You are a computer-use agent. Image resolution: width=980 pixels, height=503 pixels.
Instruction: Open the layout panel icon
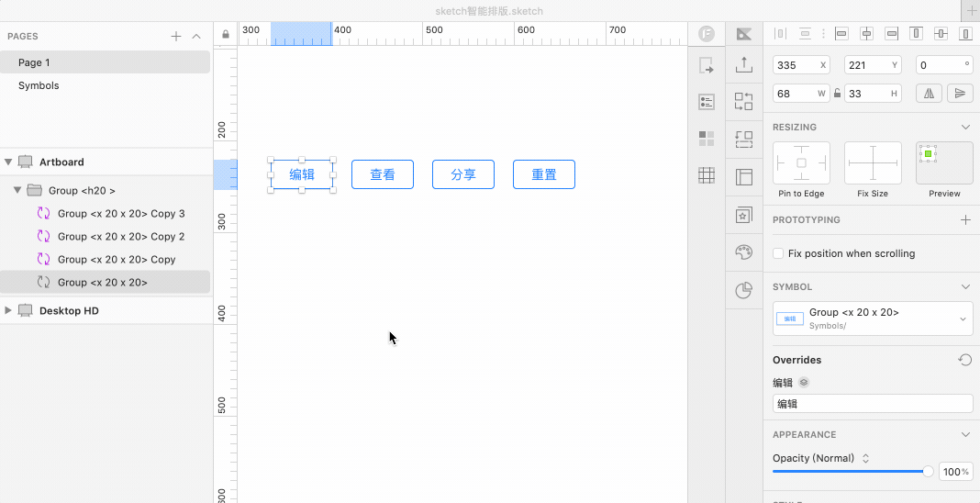(744, 177)
